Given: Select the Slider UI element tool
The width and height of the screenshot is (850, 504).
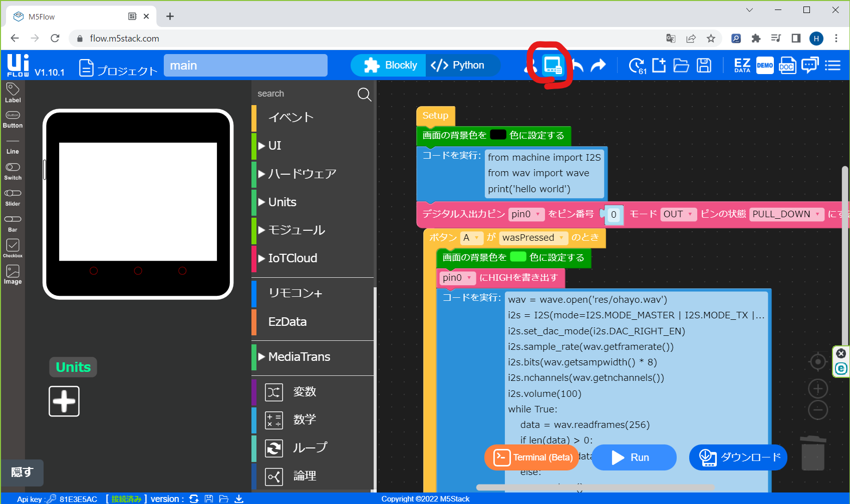Looking at the screenshot, I should [13, 198].
